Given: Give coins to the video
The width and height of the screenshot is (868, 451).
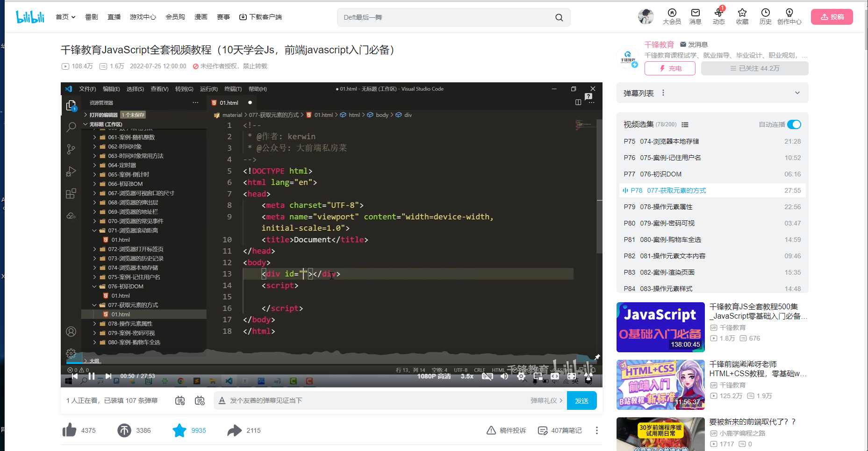Looking at the screenshot, I should [x=124, y=430].
